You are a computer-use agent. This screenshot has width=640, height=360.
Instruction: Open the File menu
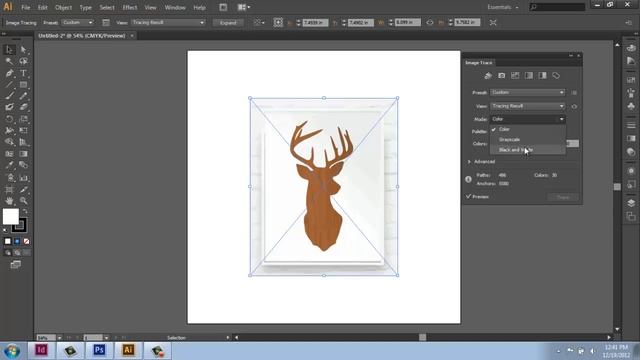click(x=25, y=7)
